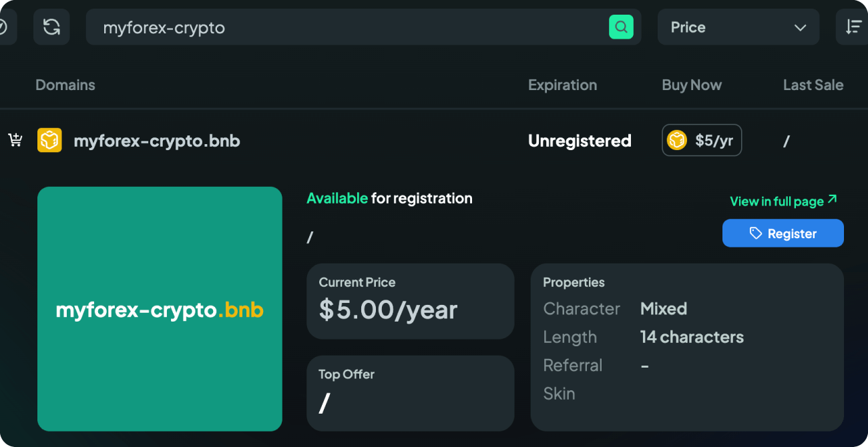Click the arrow icon on View in full page
Viewport: 868px width, 447px height.
[x=832, y=199]
